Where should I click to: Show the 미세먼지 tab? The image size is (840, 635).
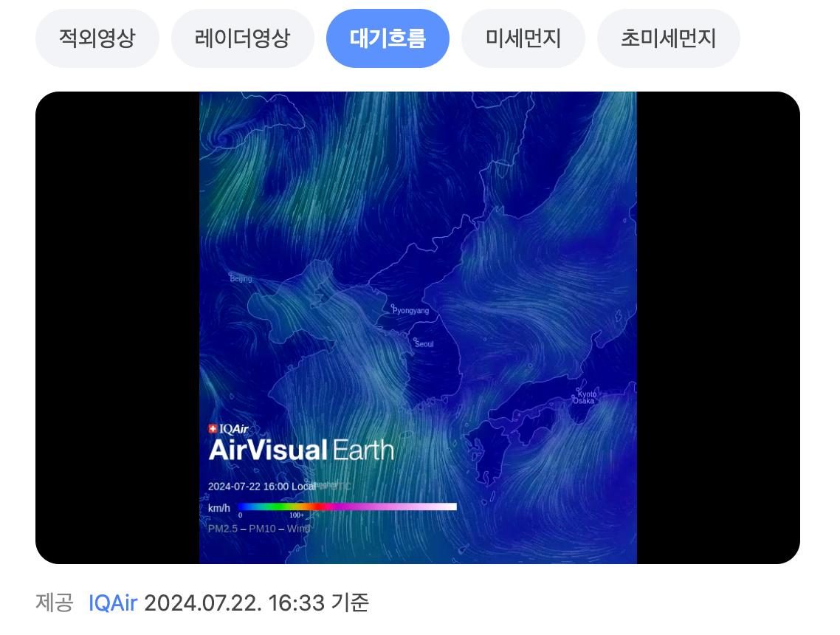click(x=523, y=38)
